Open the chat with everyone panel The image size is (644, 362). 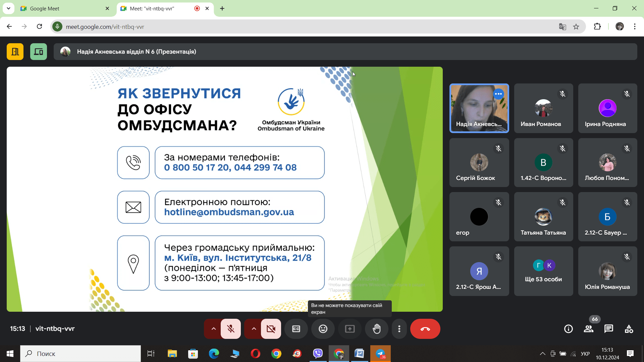tap(608, 329)
